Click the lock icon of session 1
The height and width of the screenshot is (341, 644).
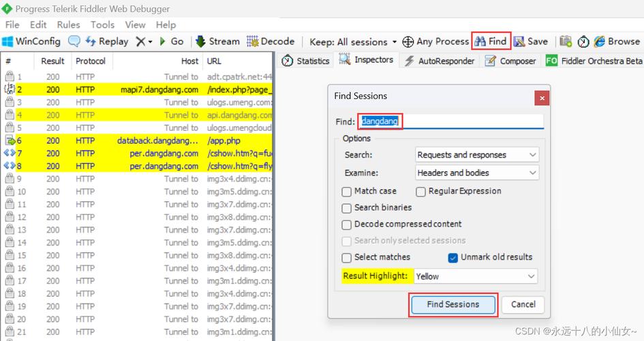coord(10,76)
